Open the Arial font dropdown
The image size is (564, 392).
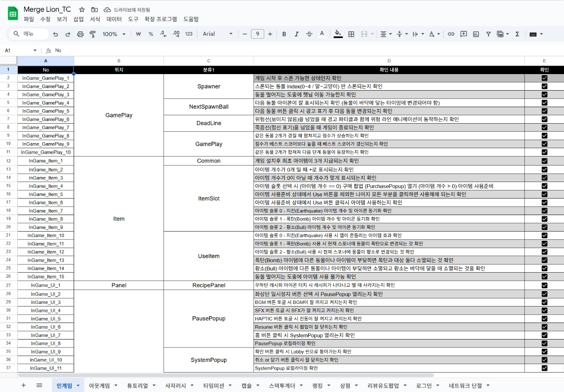point(218,34)
